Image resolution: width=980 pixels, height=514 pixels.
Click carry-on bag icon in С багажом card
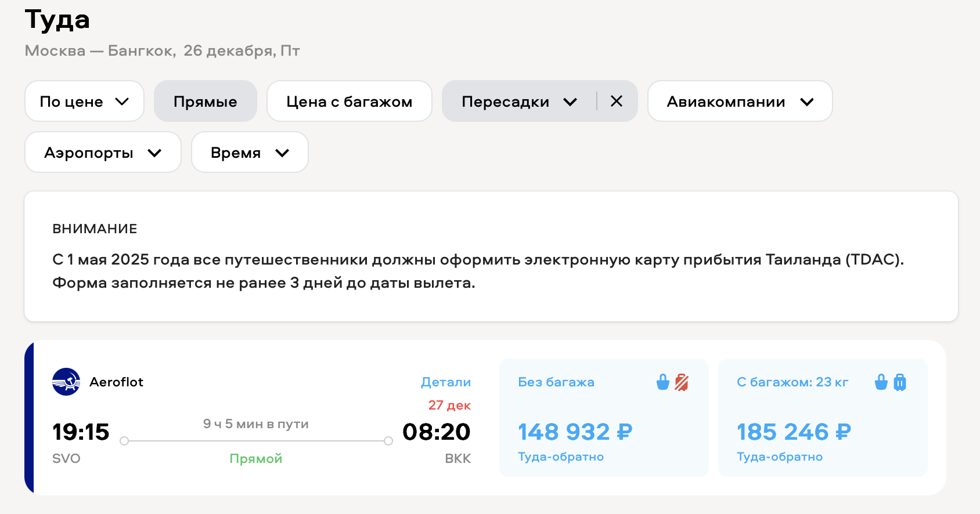881,382
